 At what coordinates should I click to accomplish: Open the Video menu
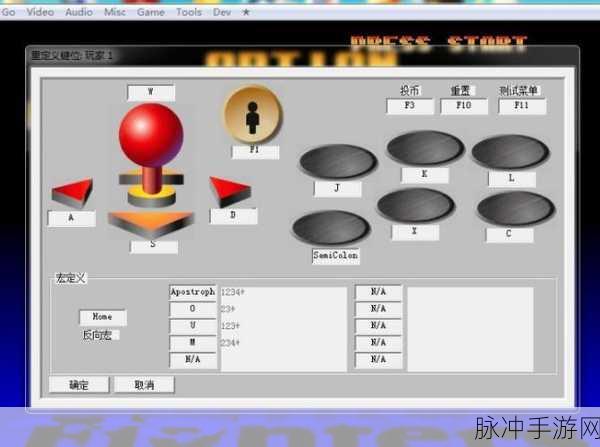tap(40, 12)
